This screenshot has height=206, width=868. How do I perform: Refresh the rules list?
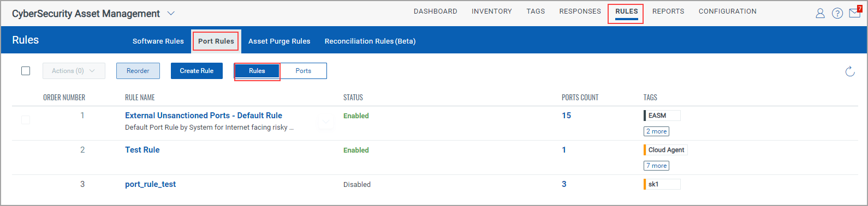pyautogui.click(x=850, y=71)
